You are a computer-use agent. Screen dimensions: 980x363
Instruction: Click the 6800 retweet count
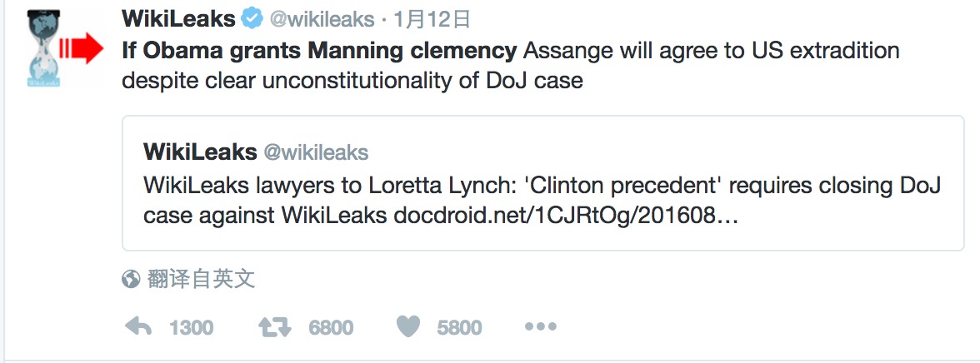coord(332,327)
